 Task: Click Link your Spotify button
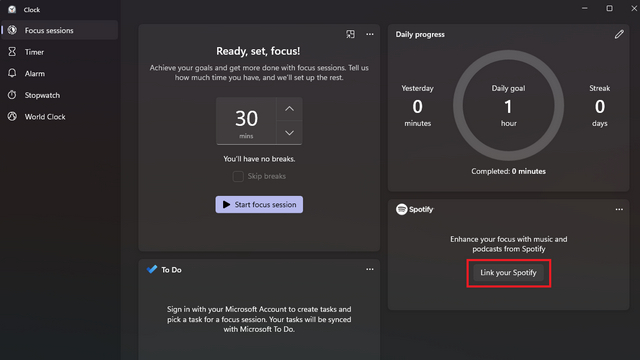pyautogui.click(x=509, y=273)
